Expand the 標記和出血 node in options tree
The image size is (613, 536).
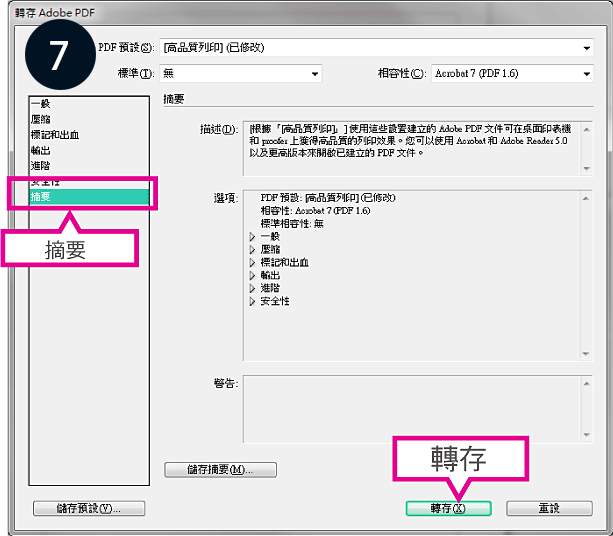[x=252, y=262]
